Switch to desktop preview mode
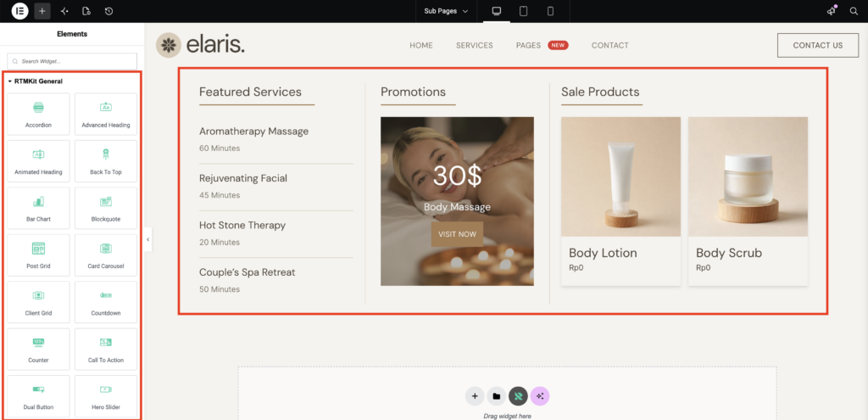 pyautogui.click(x=497, y=11)
